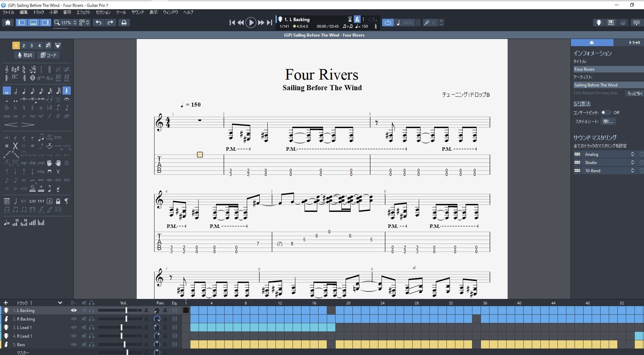The width and height of the screenshot is (644, 355).
Task: Adjust R Backing pan knob
Action: 157,319
